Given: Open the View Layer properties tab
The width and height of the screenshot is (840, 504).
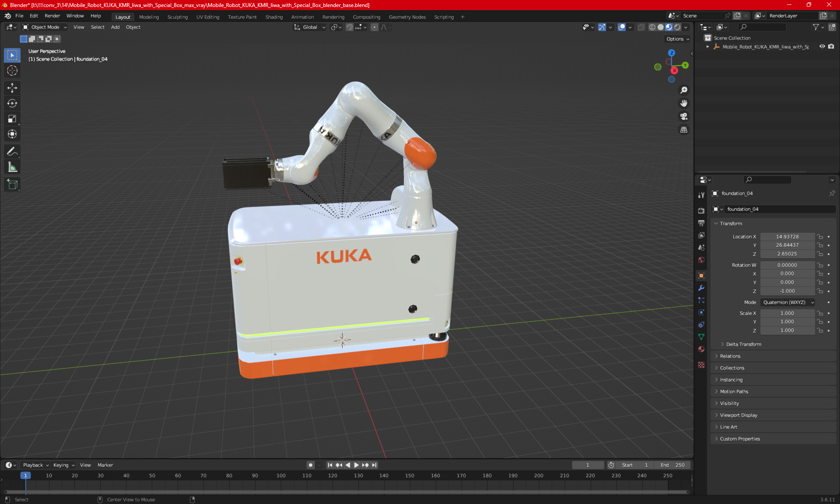Looking at the screenshot, I should (701, 235).
